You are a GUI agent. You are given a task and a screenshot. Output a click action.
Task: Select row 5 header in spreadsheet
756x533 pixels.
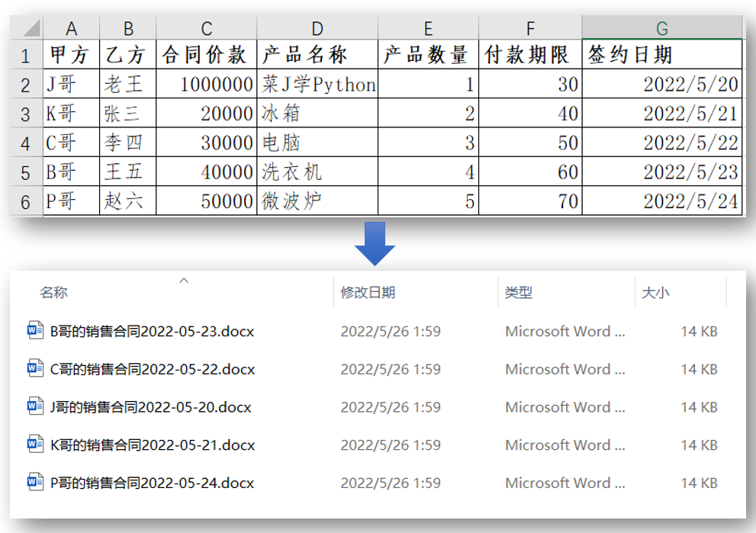25,172
